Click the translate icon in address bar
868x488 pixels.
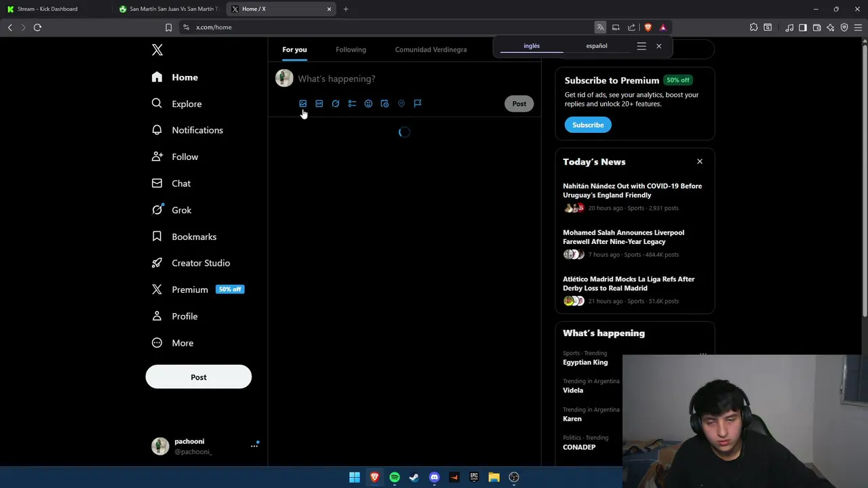click(600, 27)
